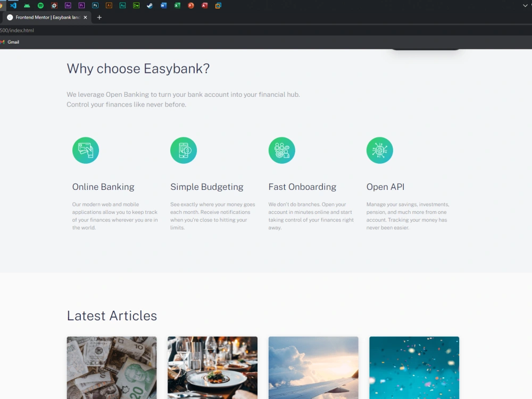Open the airplane wing article thumbnail
Image resolution: width=532 pixels, height=399 pixels.
[313, 368]
